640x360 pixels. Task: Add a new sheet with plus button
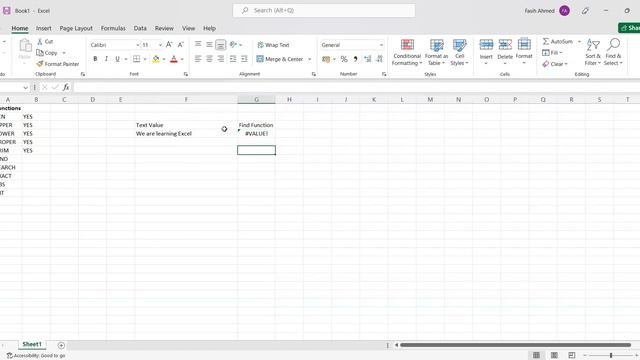(61, 345)
